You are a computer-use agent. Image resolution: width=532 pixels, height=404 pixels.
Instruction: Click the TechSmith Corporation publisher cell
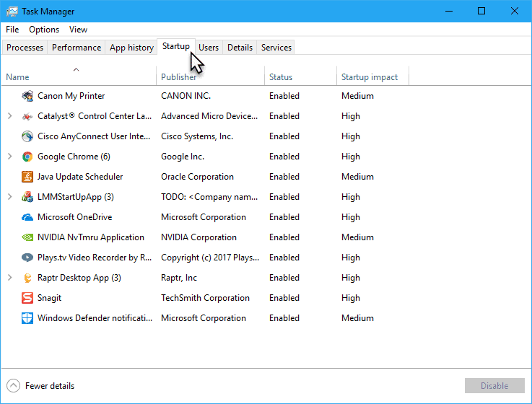pyautogui.click(x=205, y=298)
